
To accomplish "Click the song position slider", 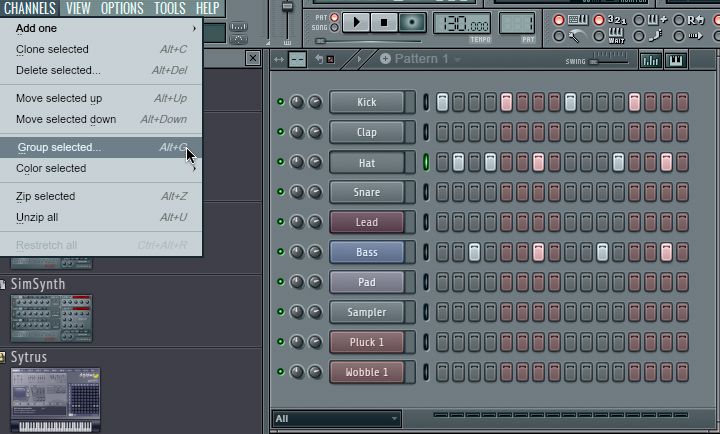I will 368,41.
